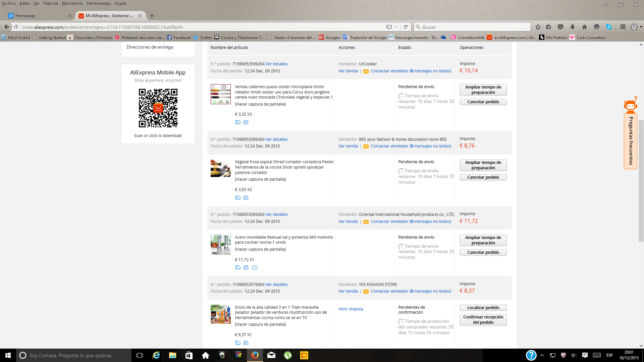This screenshot has height=362, width=644.
Task: Toggle reader view icon in address bar
Action: pyautogui.click(x=389, y=27)
